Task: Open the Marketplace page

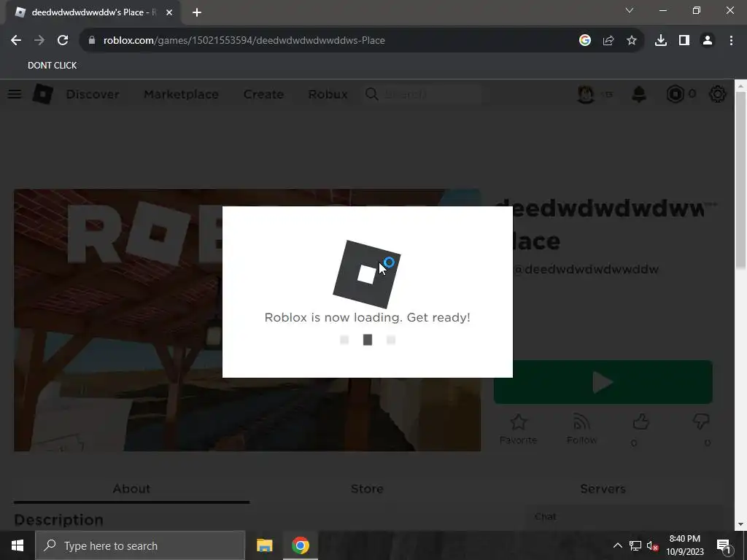Action: tap(181, 94)
